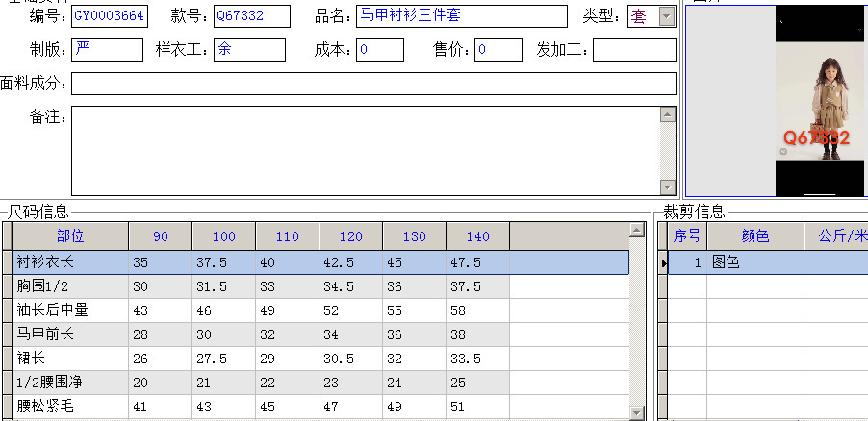Click the 备注 scrollbar up arrow

(668, 114)
